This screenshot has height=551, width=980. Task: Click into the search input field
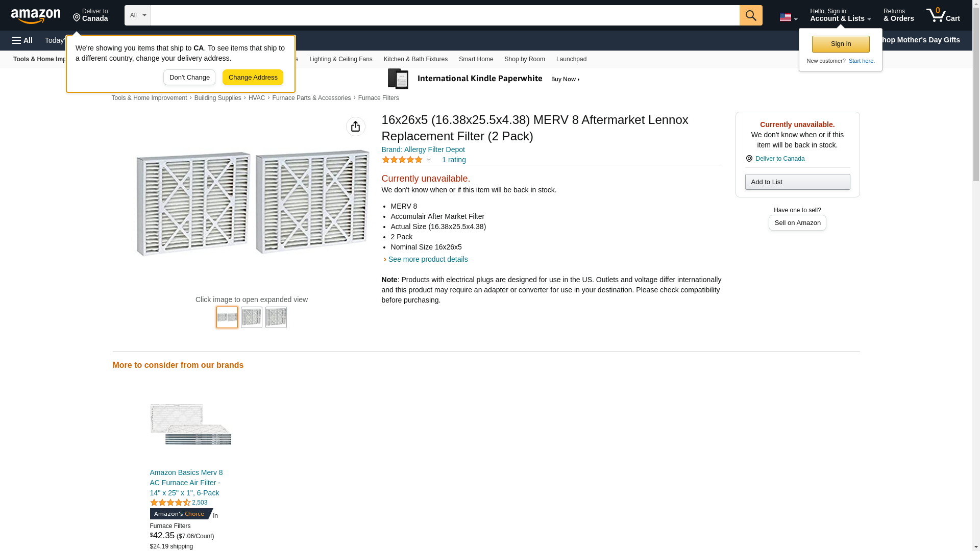445,15
